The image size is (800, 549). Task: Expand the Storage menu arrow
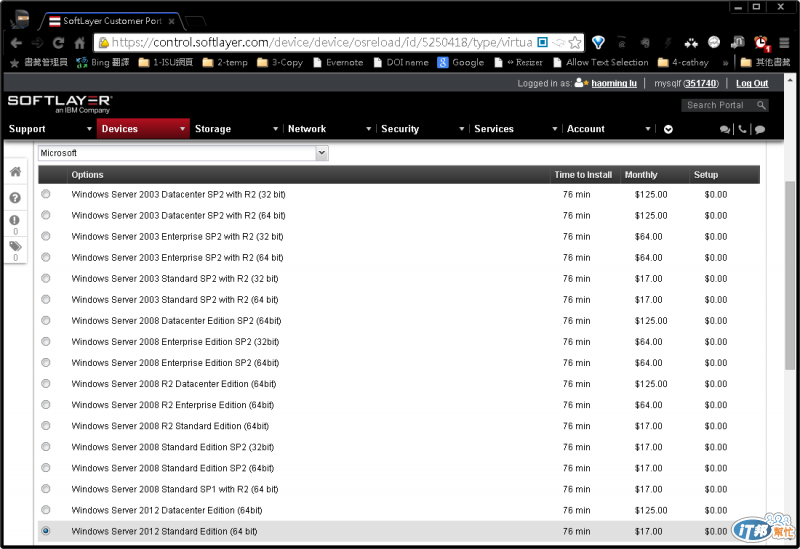pos(276,129)
